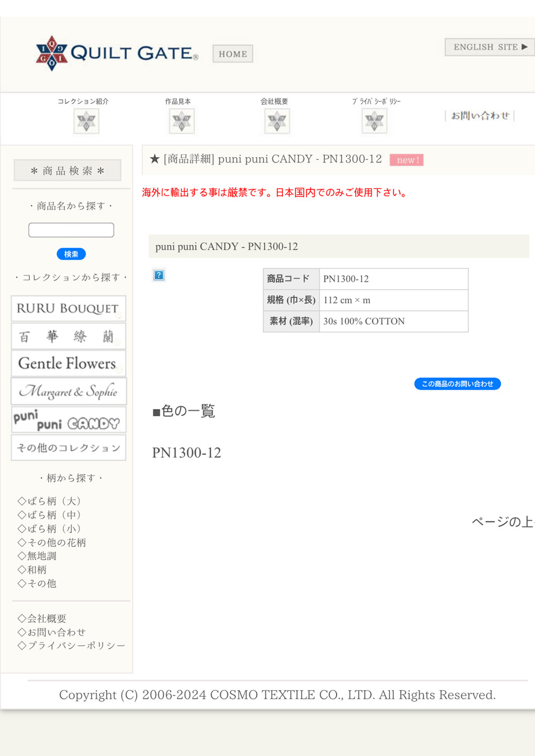535x756 pixels.
Task: Open the RURU BOUQUET collection banner
Action: click(x=68, y=308)
